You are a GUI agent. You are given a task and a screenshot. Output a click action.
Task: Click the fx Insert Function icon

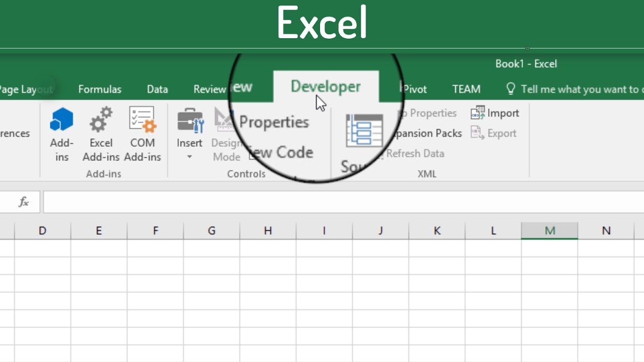coord(24,202)
